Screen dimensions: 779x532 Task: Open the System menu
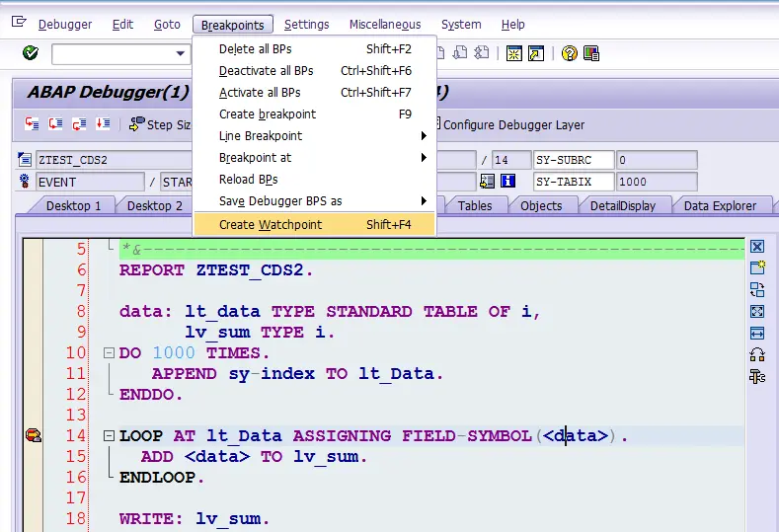coord(461,25)
